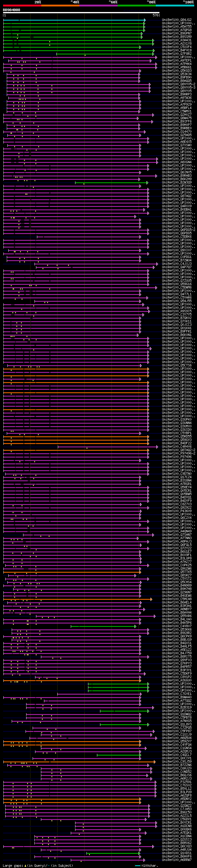Screen dimensions: 197x868
Task: Select hit label UniRef100_B9IFF6
Action: 177,121
